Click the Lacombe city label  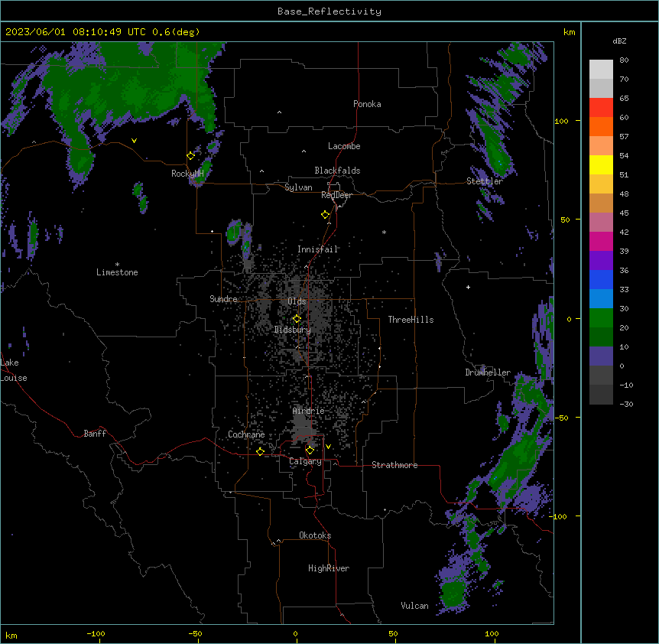point(344,146)
